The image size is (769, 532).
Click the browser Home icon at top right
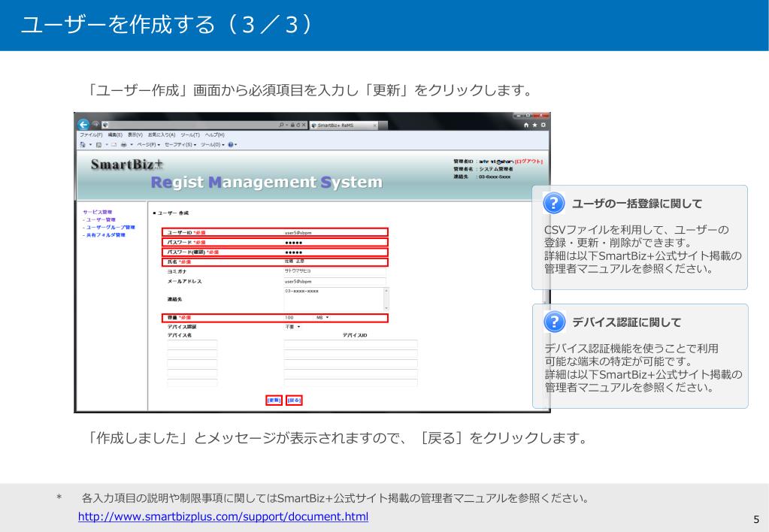pos(526,125)
